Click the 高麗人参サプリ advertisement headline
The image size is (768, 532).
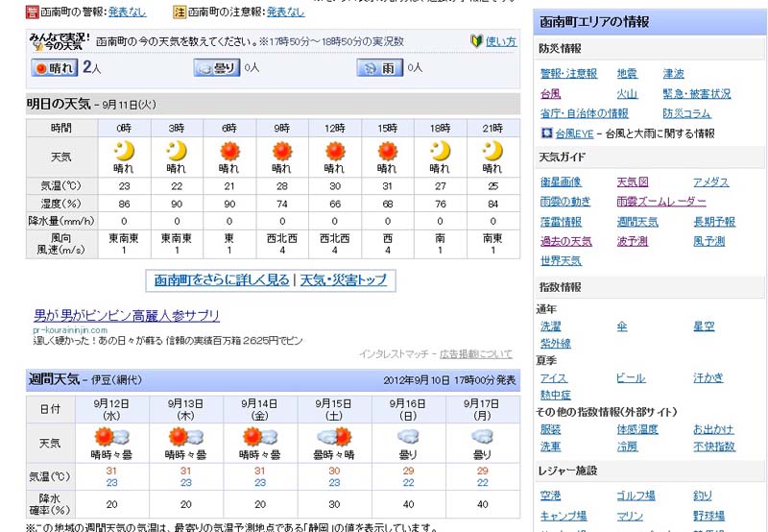127,315
